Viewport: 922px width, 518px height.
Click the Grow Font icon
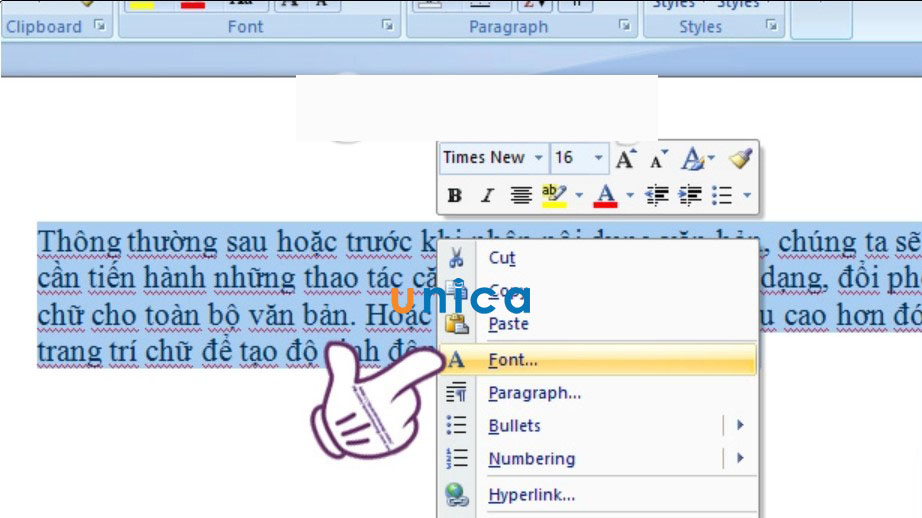click(x=627, y=158)
